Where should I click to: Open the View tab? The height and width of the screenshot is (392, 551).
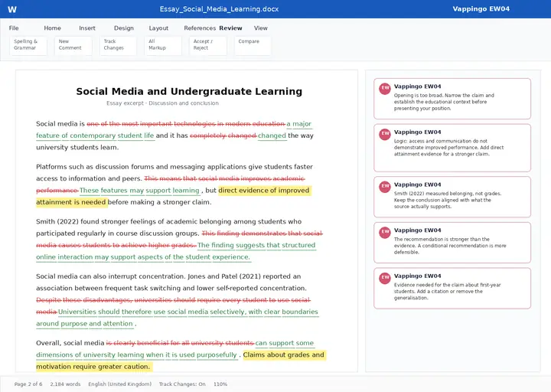261,28
